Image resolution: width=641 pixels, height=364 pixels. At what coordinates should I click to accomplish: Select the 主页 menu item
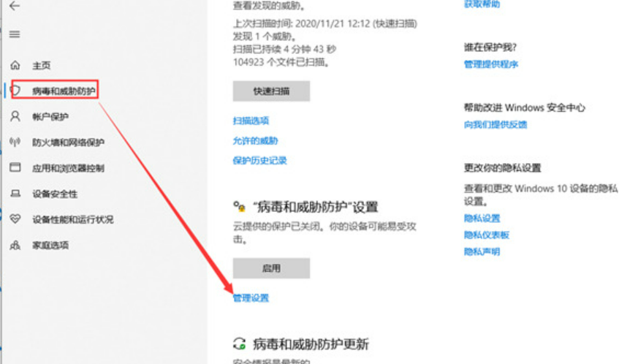41,66
